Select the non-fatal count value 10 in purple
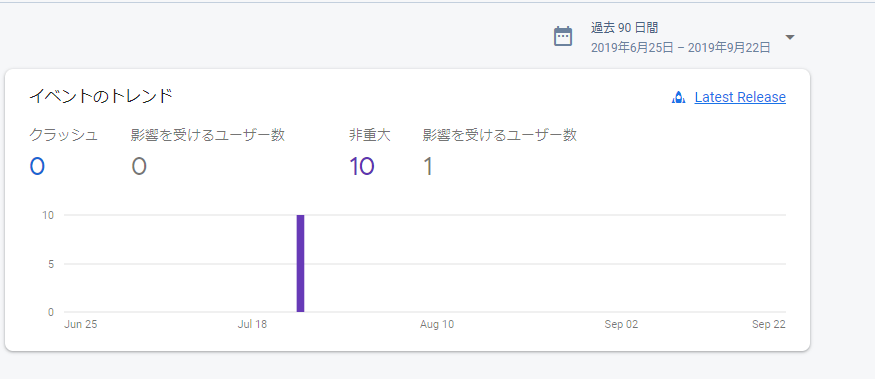Image resolution: width=875 pixels, height=379 pixels. [x=362, y=166]
